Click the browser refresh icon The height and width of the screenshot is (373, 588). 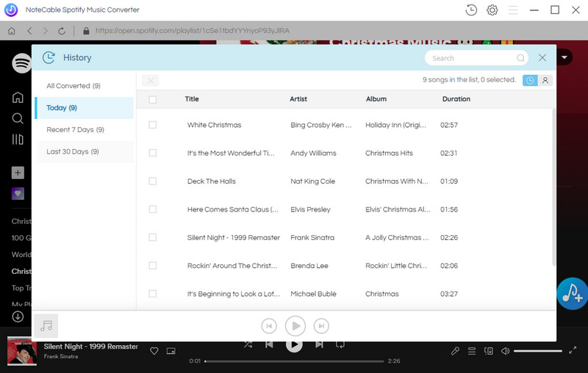pyautogui.click(x=62, y=31)
